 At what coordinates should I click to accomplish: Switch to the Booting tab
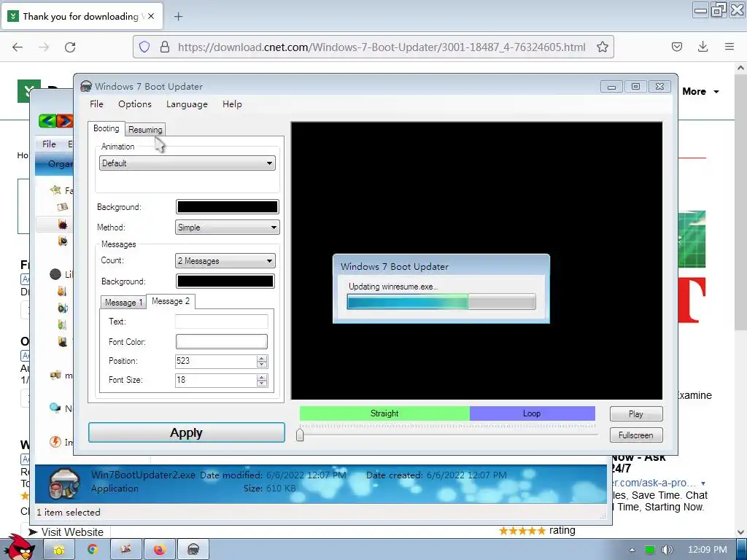(x=107, y=128)
